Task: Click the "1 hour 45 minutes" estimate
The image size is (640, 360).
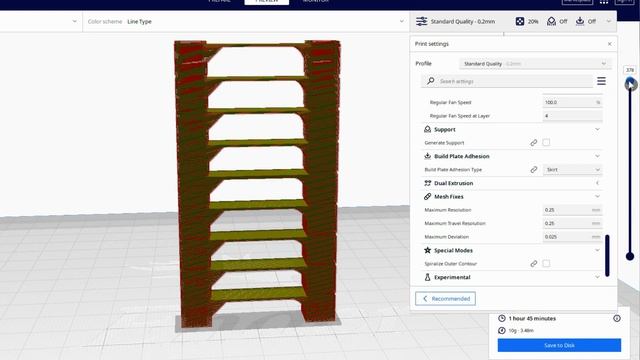Action: tap(532, 318)
